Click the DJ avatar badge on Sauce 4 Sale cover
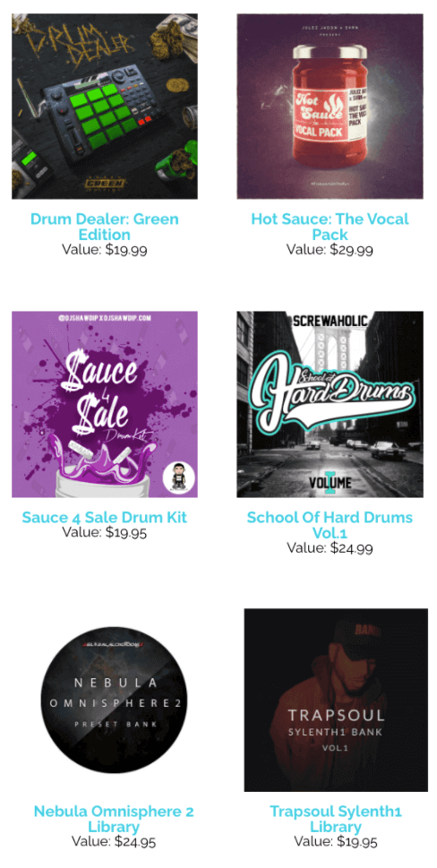This screenshot has height=868, width=437. [x=180, y=479]
